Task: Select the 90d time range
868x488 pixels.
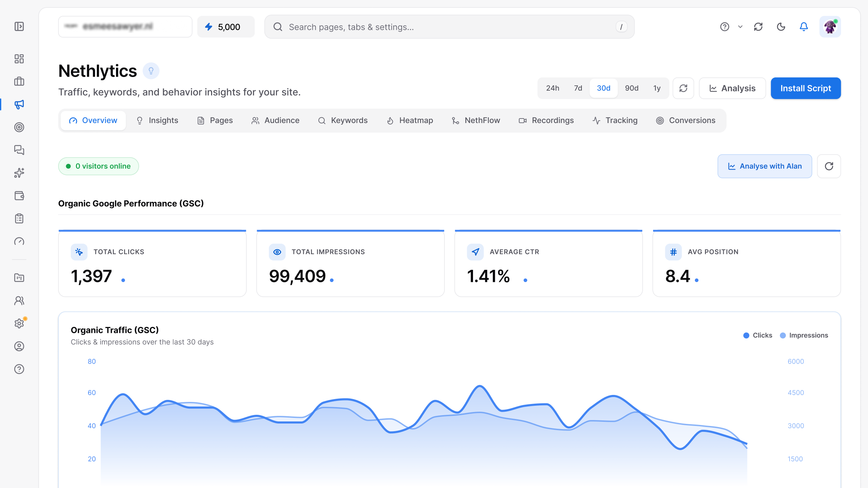Action: (x=631, y=88)
